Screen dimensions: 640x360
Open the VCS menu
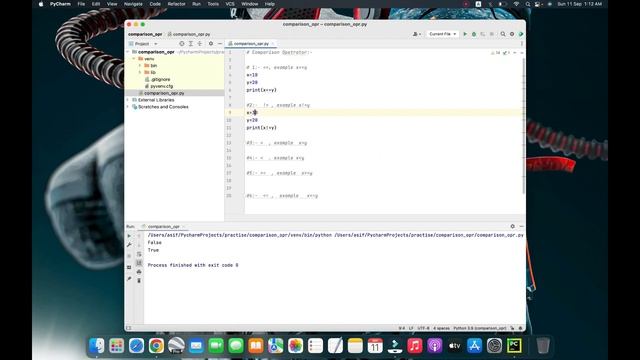pos(230,4)
